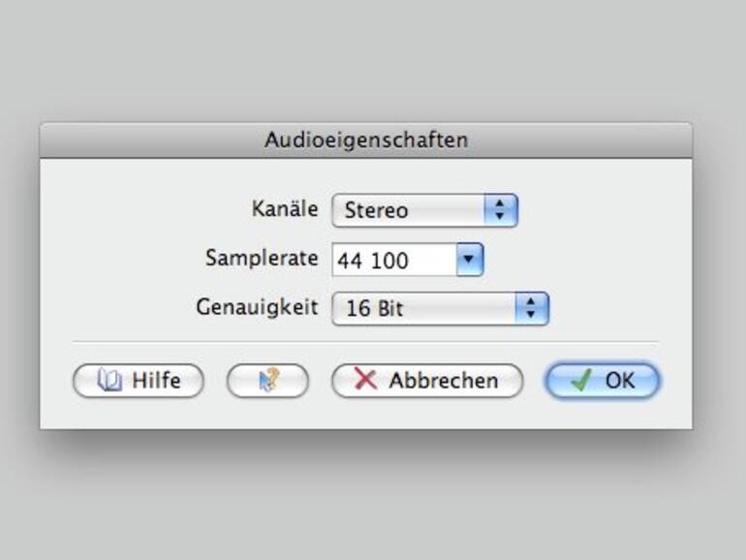Click the Samplerate label
The width and height of the screenshot is (746, 560).
(262, 258)
